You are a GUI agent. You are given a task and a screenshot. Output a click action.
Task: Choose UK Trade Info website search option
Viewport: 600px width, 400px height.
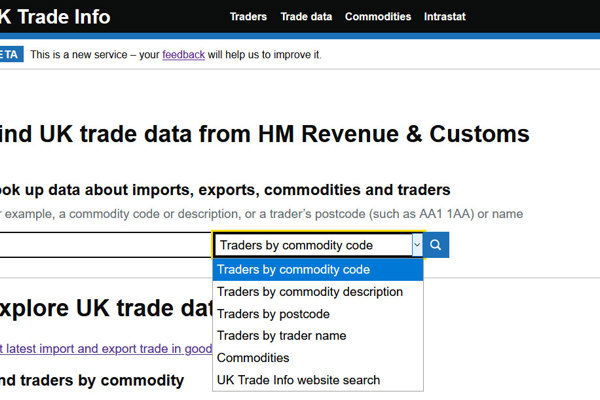coord(318,380)
